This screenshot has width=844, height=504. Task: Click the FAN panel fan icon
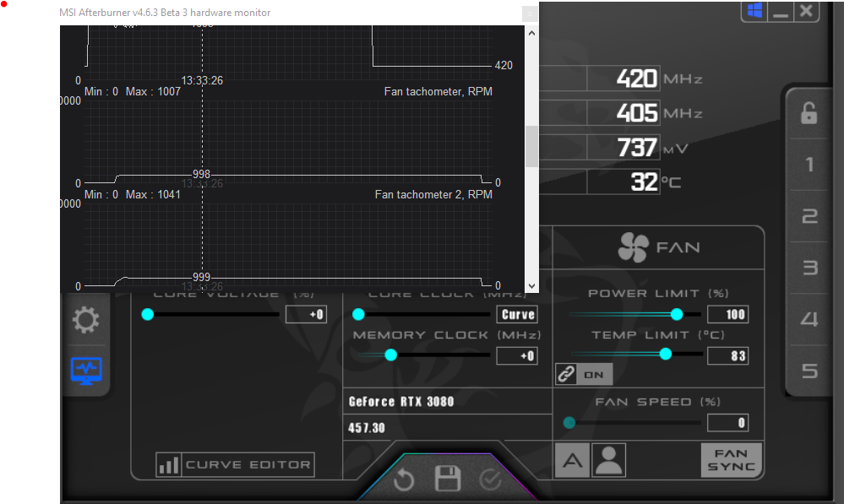click(x=633, y=247)
